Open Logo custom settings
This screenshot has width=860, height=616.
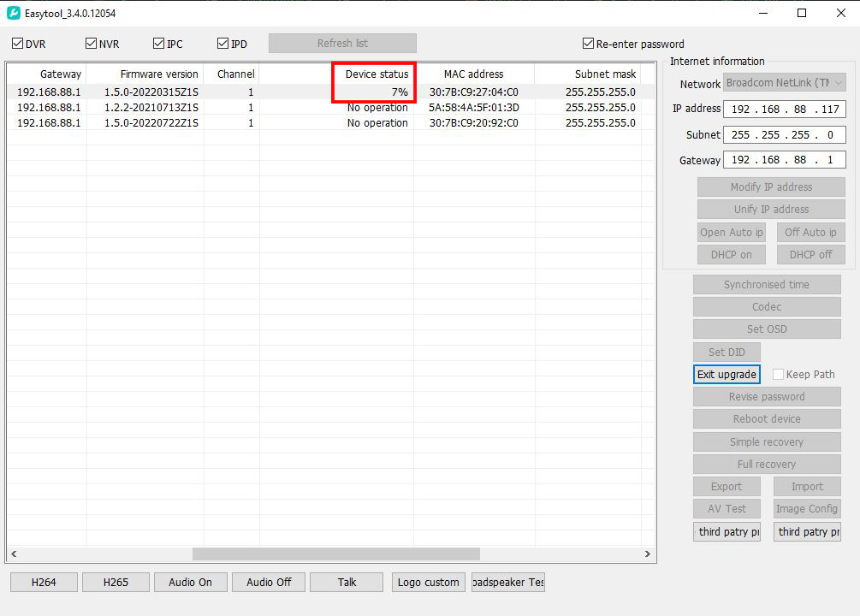point(428,582)
